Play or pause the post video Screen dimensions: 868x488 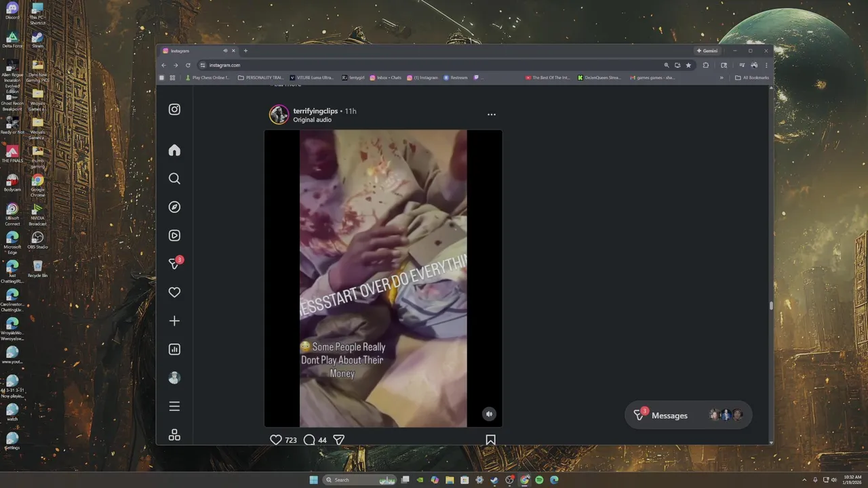pyautogui.click(x=383, y=279)
